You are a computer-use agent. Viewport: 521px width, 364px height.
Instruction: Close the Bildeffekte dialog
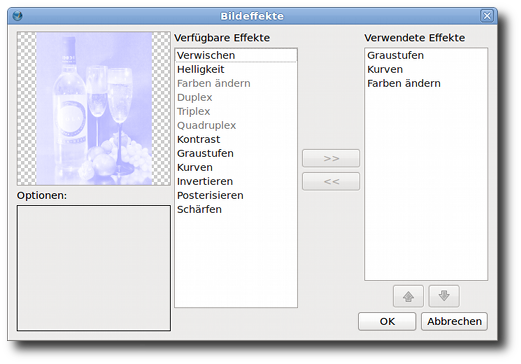(x=487, y=16)
